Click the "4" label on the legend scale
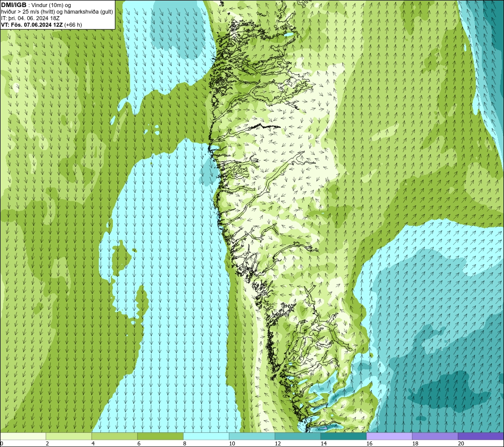 click(93, 443)
